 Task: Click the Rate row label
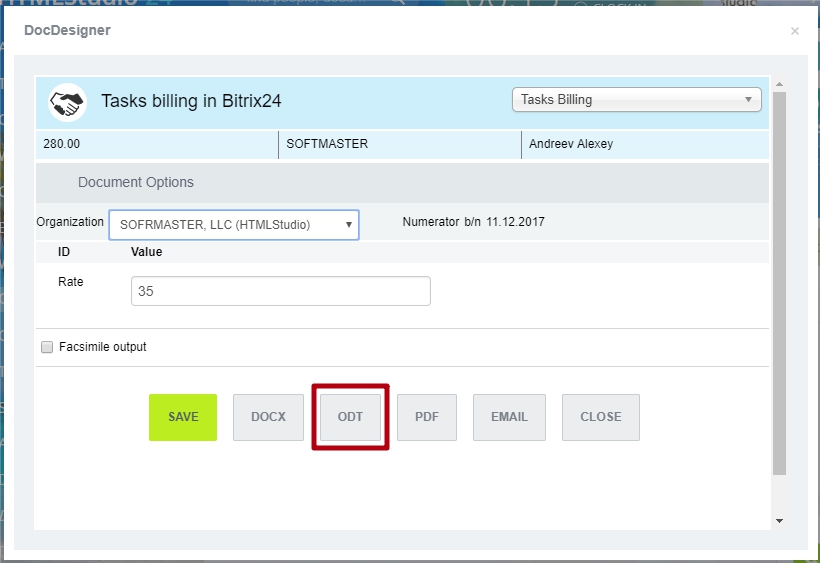(x=71, y=282)
